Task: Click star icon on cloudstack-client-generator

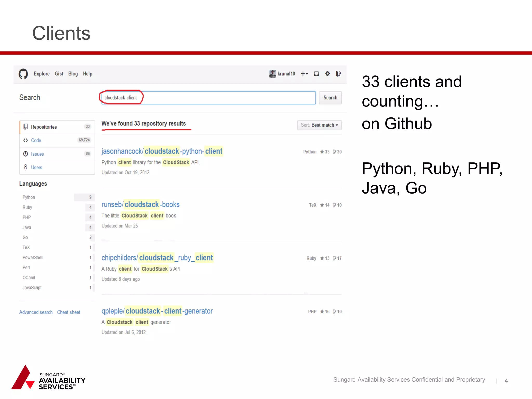Action: (322, 311)
